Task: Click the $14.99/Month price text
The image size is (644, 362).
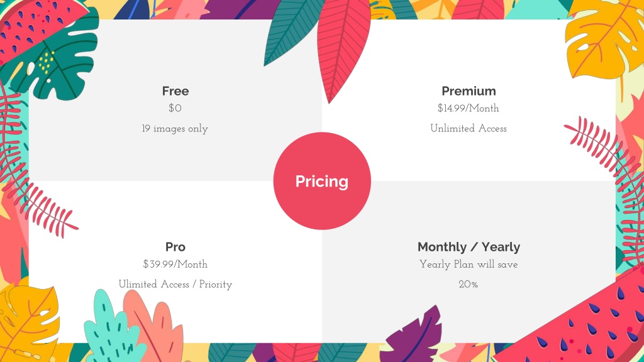Action: (x=468, y=108)
